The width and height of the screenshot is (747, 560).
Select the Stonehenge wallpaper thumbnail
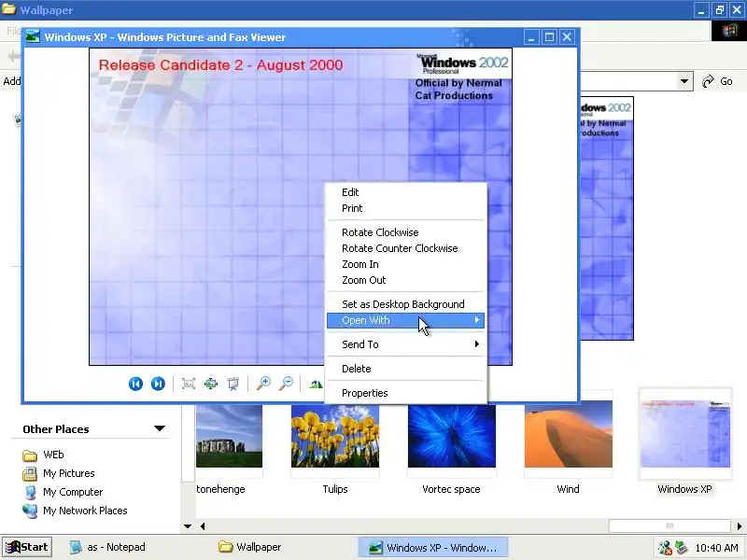point(229,436)
